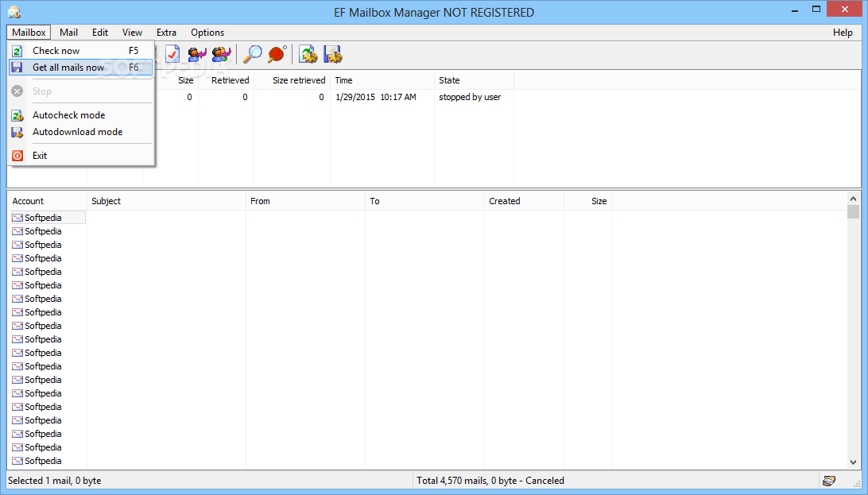Select Get all mails now entry

81,68
